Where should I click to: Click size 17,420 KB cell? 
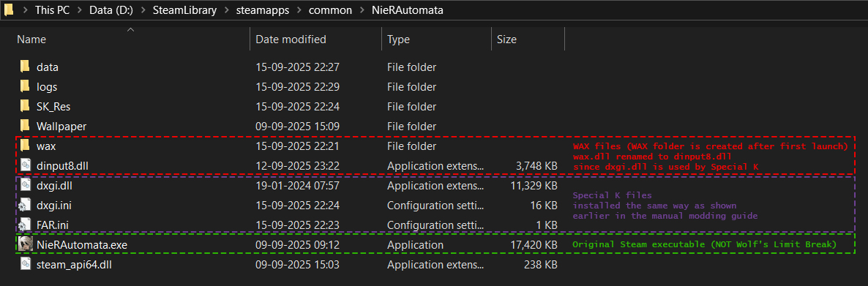point(533,244)
